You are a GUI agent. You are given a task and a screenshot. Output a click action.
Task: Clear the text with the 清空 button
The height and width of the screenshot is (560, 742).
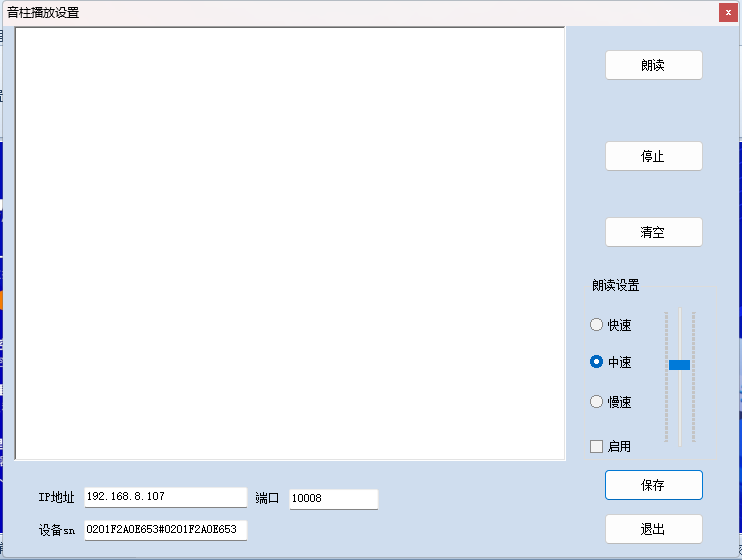pyautogui.click(x=653, y=232)
